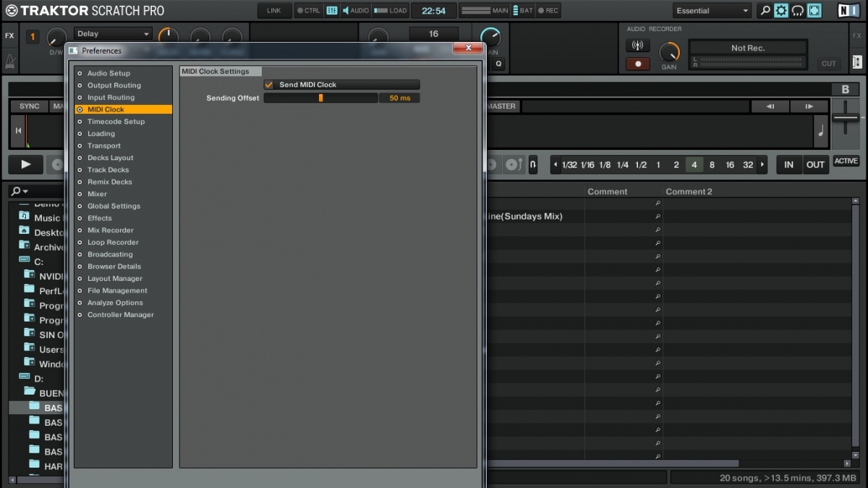Open Audio Setup preferences page
The width and height of the screenshot is (868, 488).
point(109,73)
